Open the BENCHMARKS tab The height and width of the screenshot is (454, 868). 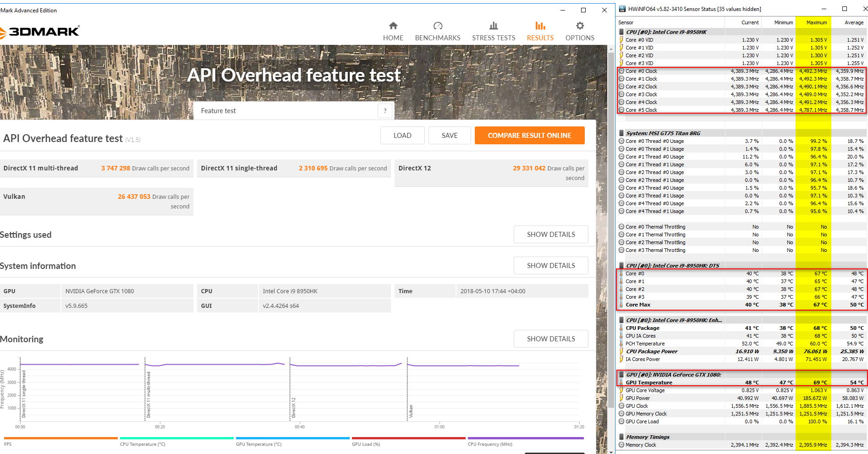(438, 32)
